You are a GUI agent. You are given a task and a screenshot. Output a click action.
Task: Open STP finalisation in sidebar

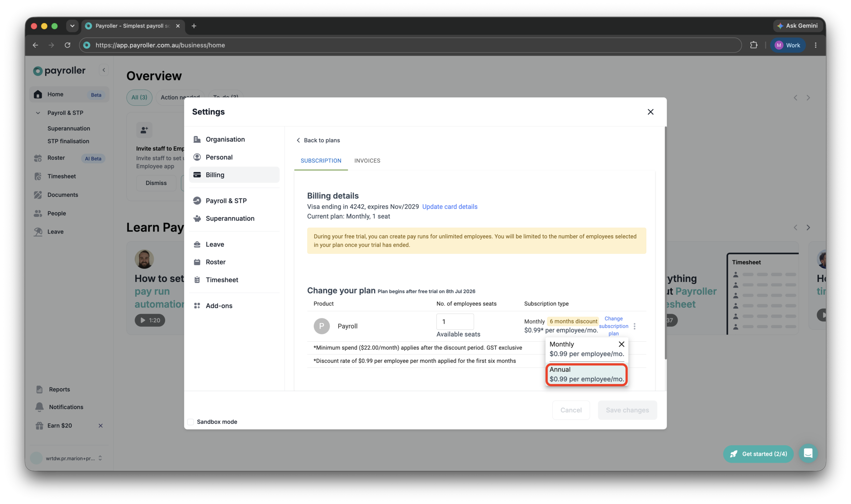pyautogui.click(x=68, y=141)
